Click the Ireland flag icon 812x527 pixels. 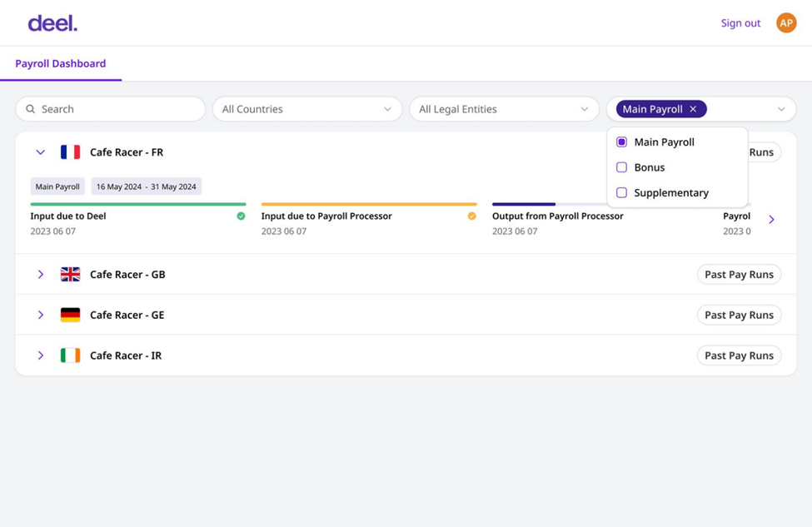(x=71, y=355)
